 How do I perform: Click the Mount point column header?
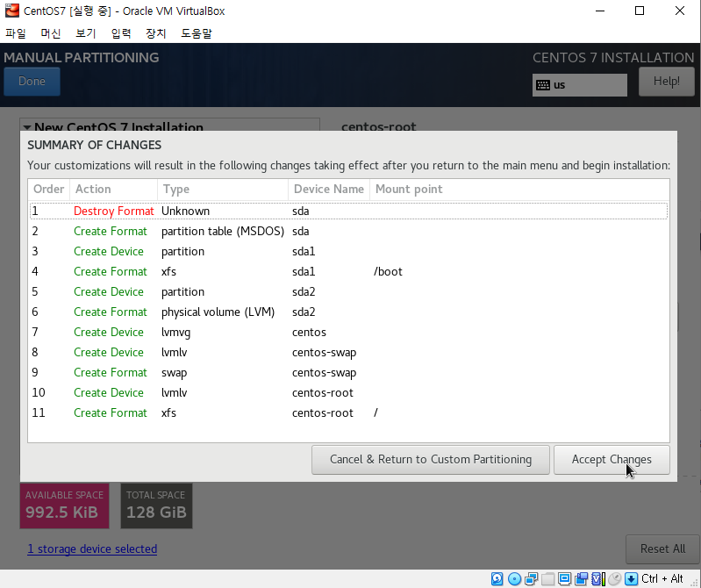519,190
